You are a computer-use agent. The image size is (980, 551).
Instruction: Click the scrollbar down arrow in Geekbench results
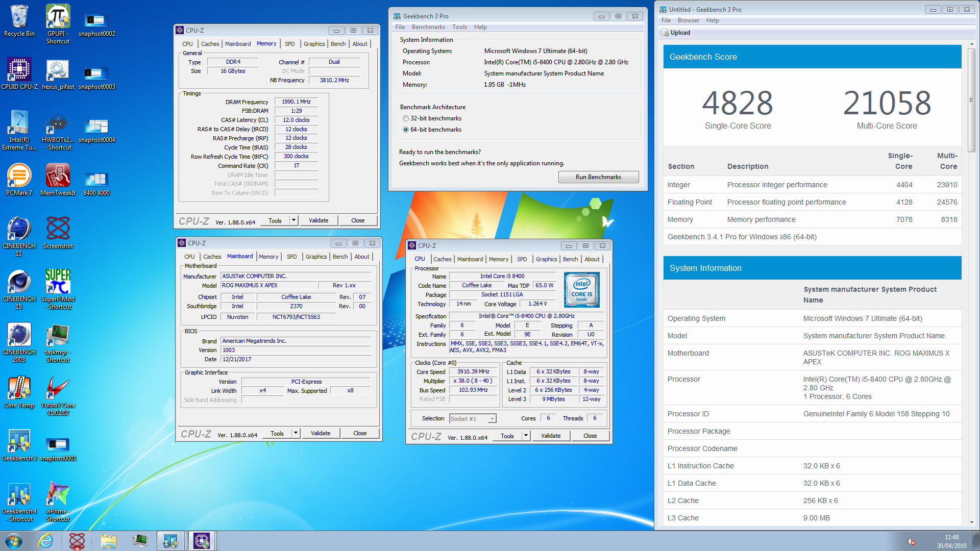click(x=972, y=522)
